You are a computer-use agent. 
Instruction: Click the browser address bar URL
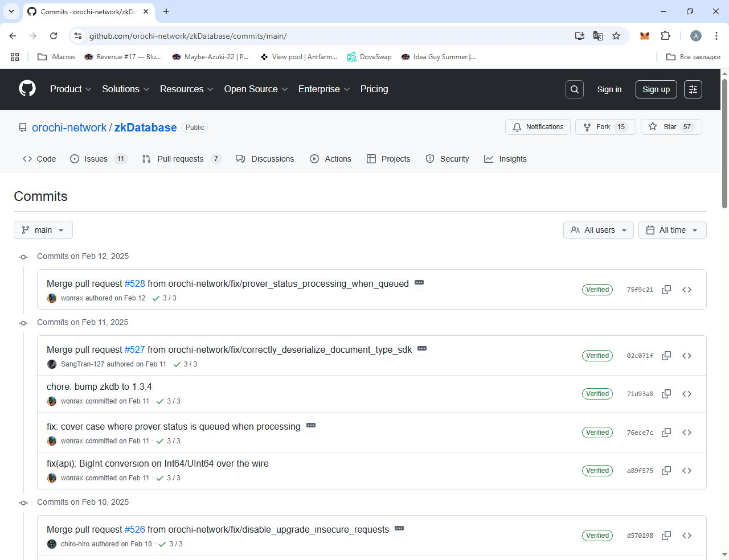tap(188, 36)
